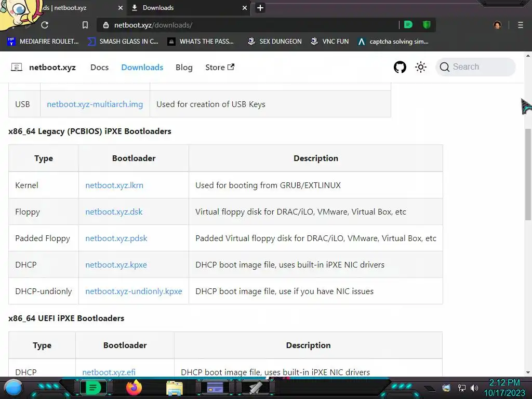Click "x86_64 Legacy (PCBIOS) iPXE Bootloaders" heading

(x=89, y=131)
